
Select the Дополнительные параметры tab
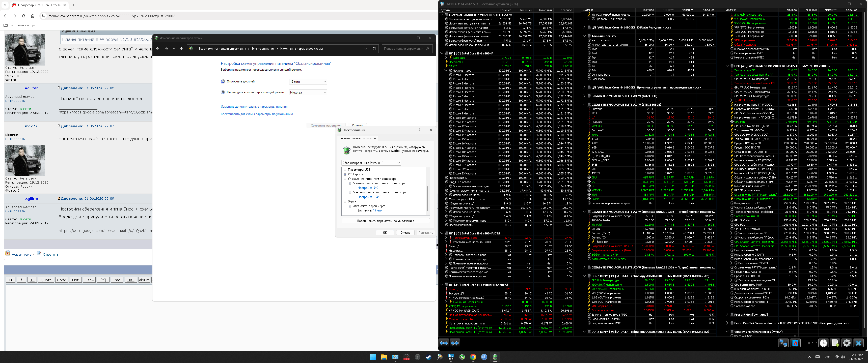[358, 138]
